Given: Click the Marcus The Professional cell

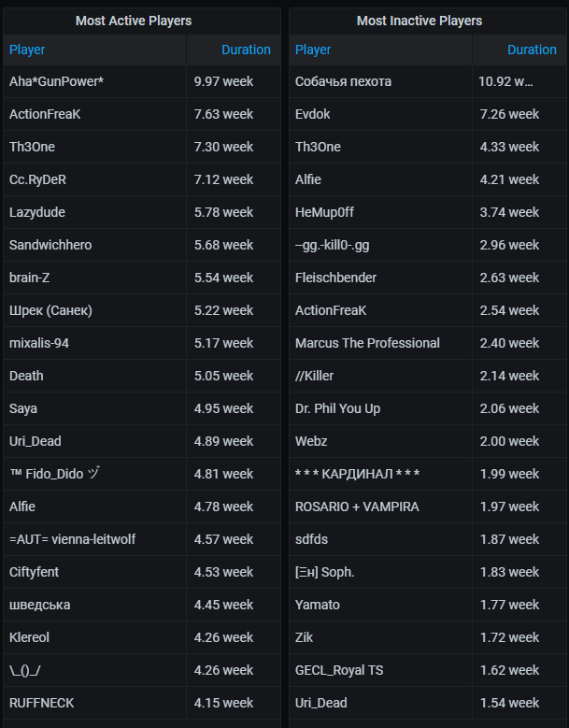Looking at the screenshot, I should [x=367, y=343].
